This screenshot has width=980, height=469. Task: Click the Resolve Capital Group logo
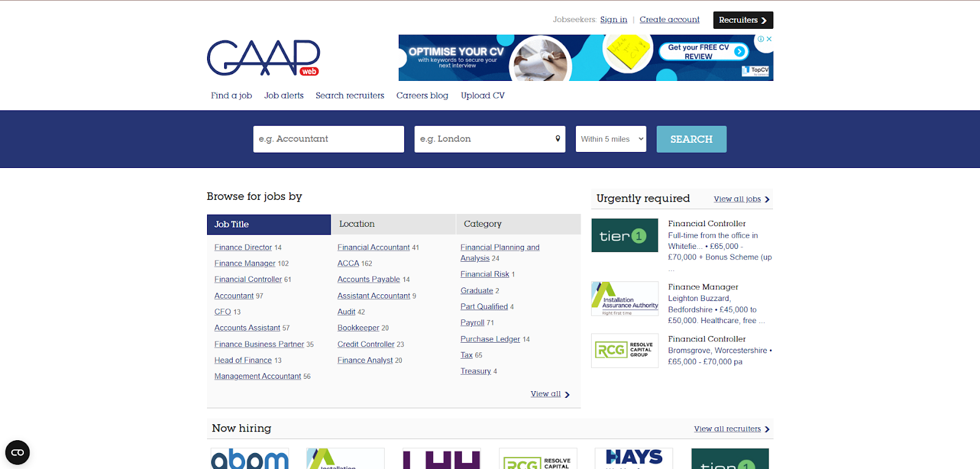(x=625, y=351)
